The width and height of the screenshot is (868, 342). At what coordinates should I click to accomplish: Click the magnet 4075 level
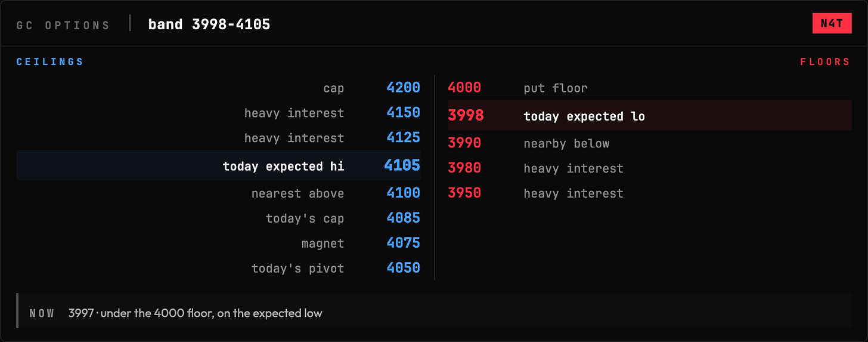(x=219, y=244)
